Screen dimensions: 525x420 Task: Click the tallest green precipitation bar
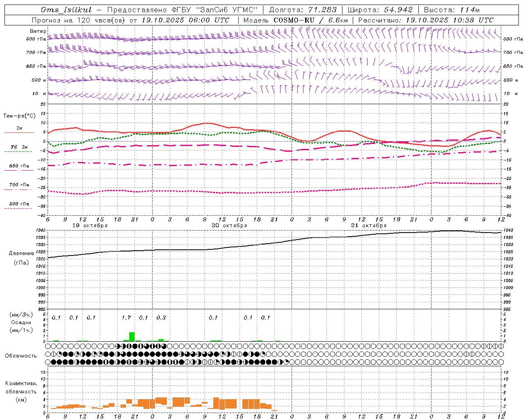click(132, 336)
